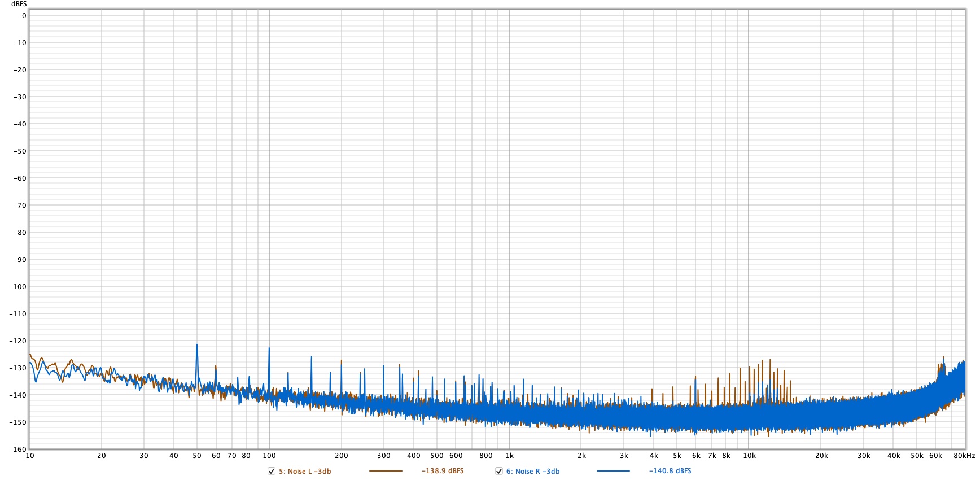Click the -60 level axis label
Screen dimensions: 980x480
click(x=20, y=178)
